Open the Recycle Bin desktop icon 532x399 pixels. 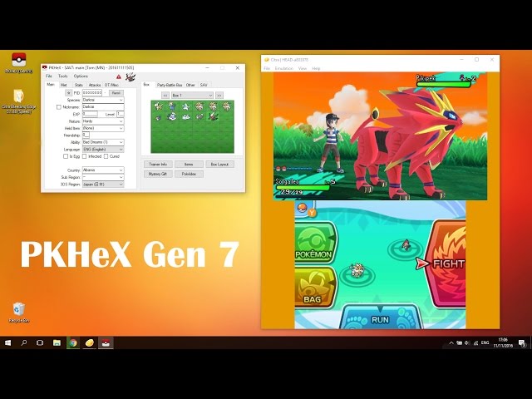[18, 313]
